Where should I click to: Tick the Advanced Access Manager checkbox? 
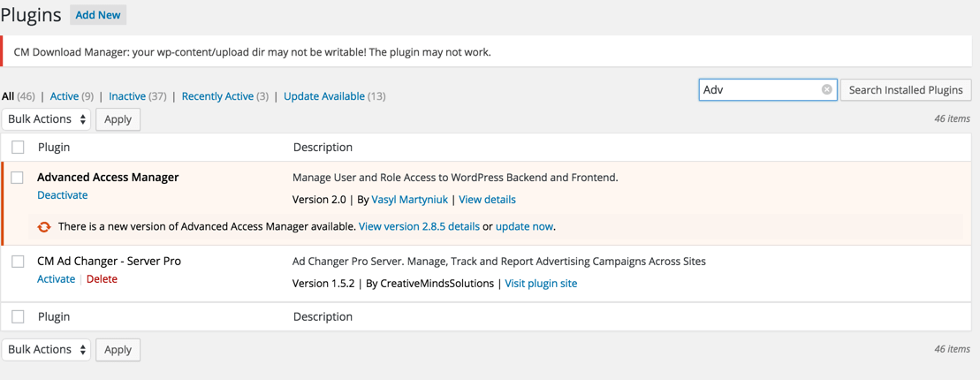(18, 178)
